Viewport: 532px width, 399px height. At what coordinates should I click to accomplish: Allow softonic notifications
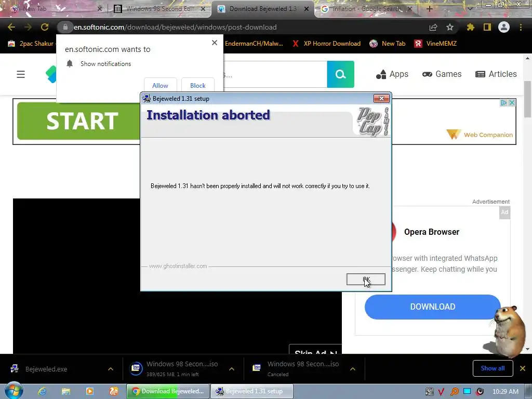[x=160, y=85]
